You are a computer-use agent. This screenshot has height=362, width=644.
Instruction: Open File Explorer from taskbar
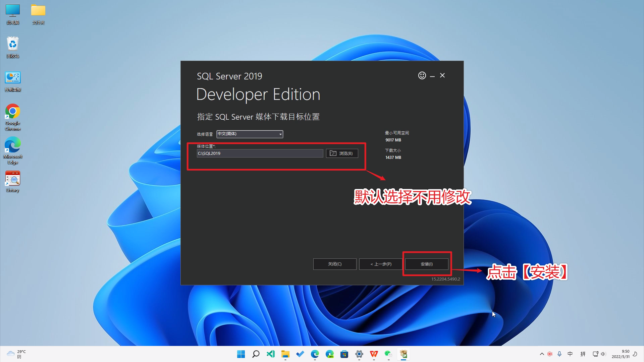click(285, 354)
